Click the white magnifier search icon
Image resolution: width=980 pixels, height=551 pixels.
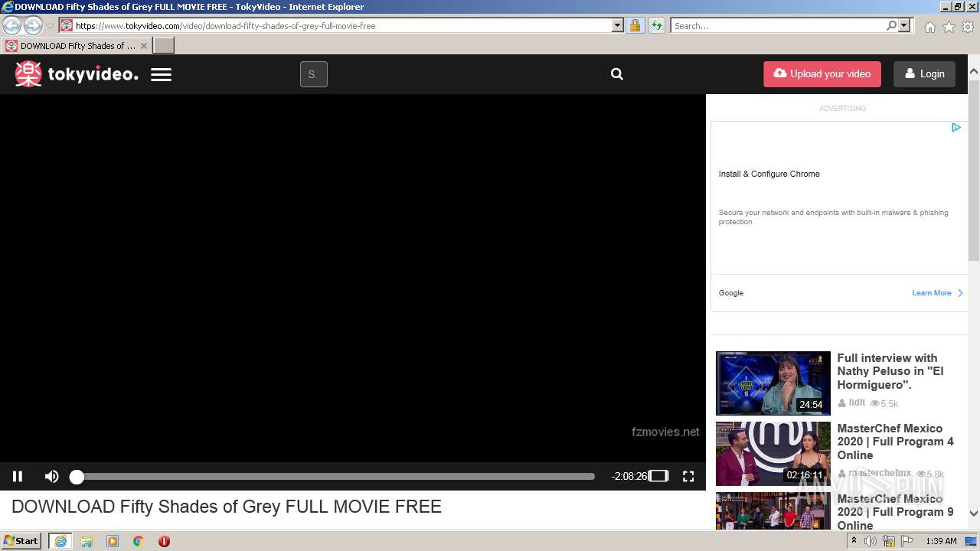pos(617,74)
